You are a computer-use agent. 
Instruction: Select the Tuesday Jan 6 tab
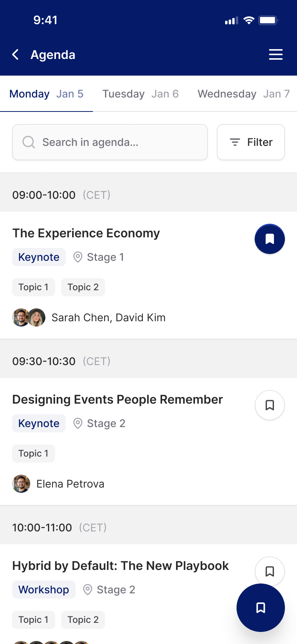[141, 94]
